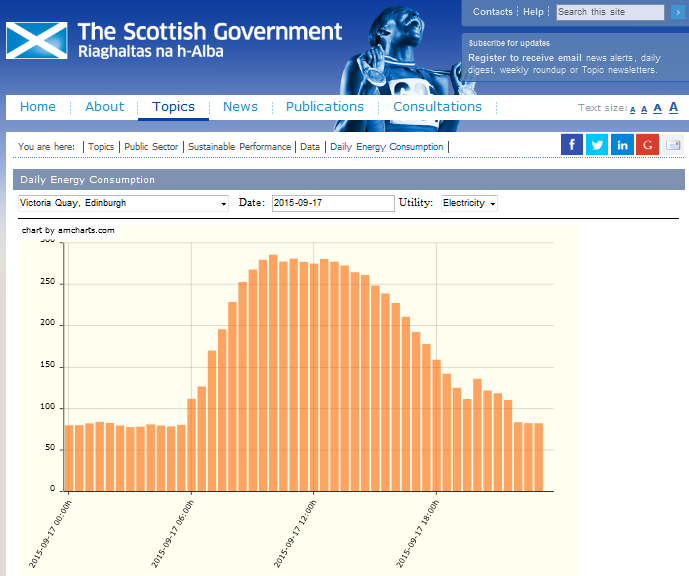Share page on Twitter
This screenshot has height=576, width=689.
597,145
